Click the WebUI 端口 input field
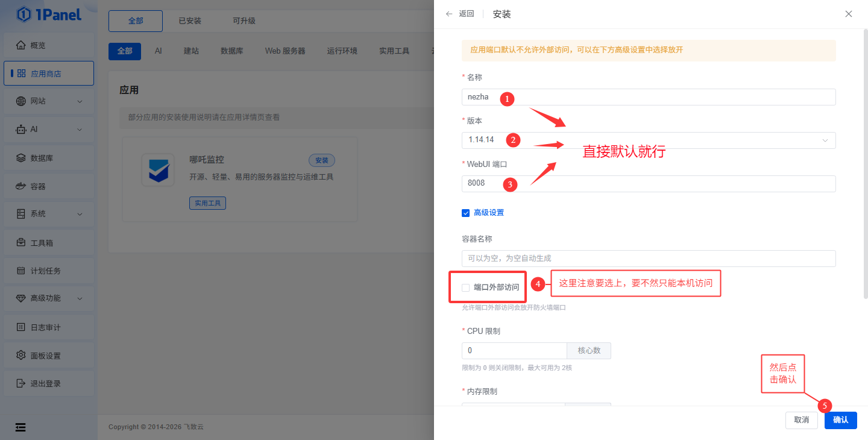The image size is (868, 440). [x=649, y=183]
